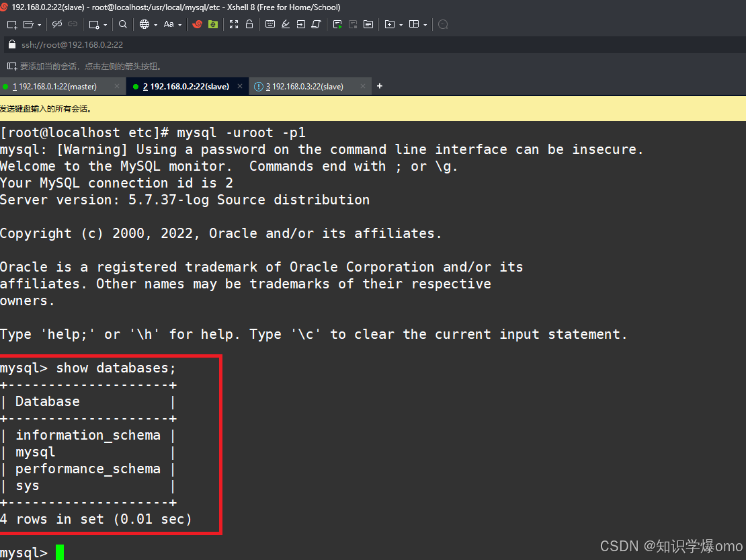This screenshot has height=560, width=746.
Task: Open the session log icon
Action: click(x=368, y=24)
